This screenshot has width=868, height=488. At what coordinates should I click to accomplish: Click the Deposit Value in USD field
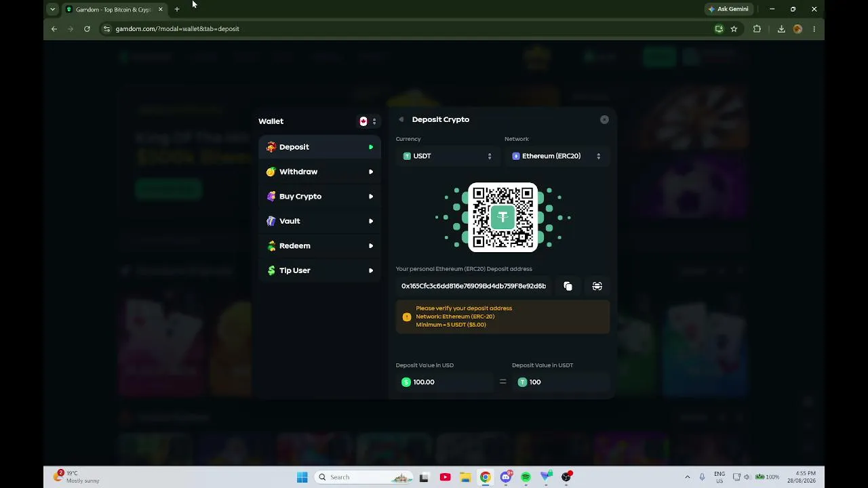pyautogui.click(x=444, y=382)
